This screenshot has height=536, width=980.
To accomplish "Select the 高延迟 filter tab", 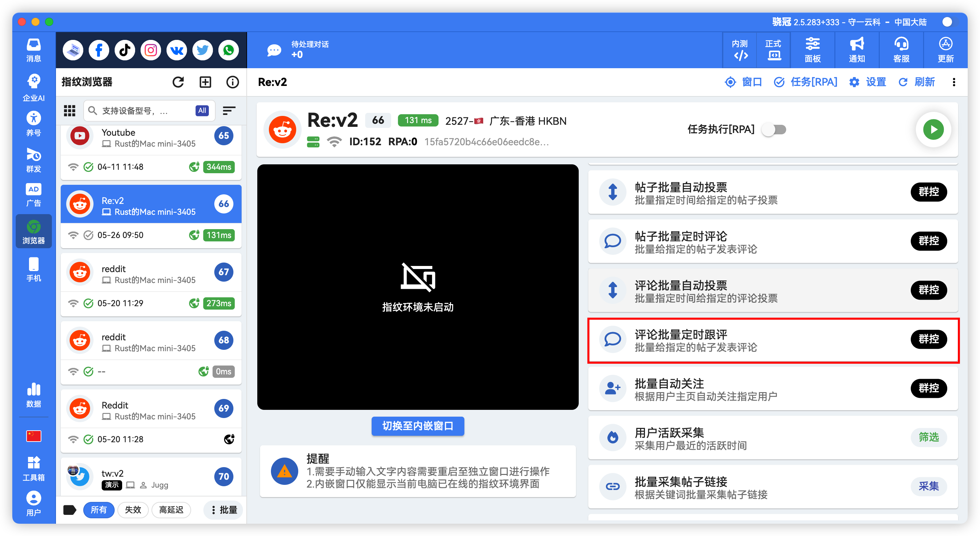I will click(x=171, y=510).
